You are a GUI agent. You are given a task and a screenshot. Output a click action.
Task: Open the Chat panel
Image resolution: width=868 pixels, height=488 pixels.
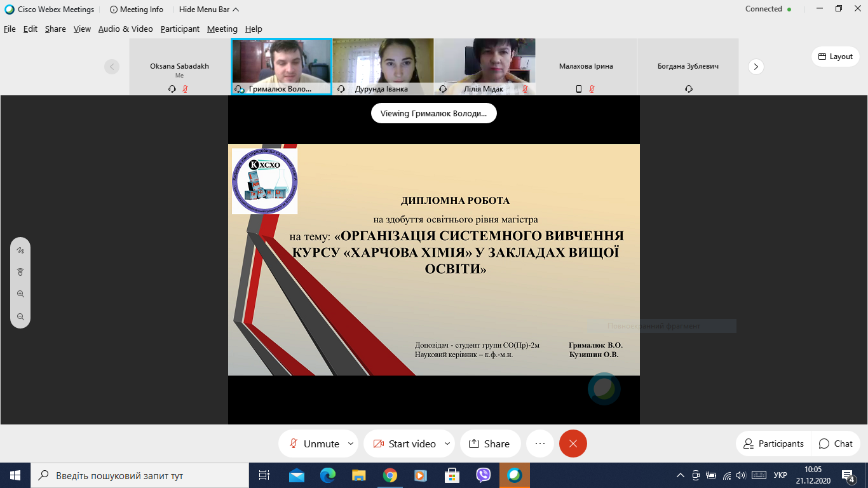coord(836,444)
